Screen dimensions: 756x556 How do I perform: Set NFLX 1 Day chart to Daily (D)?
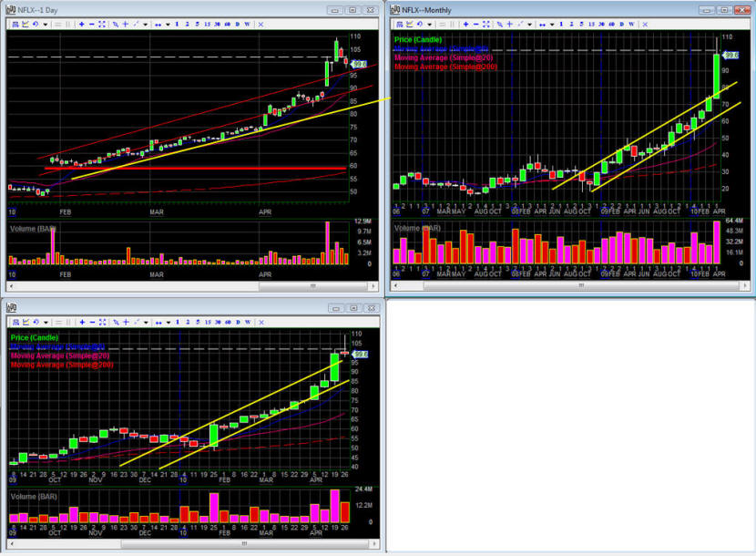point(237,24)
